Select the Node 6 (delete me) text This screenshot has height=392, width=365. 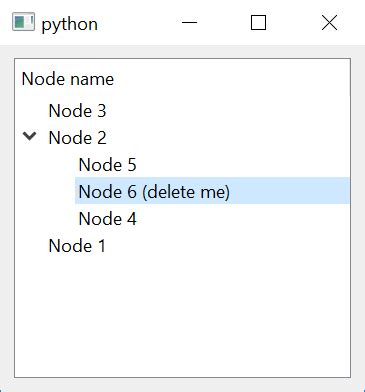click(154, 192)
